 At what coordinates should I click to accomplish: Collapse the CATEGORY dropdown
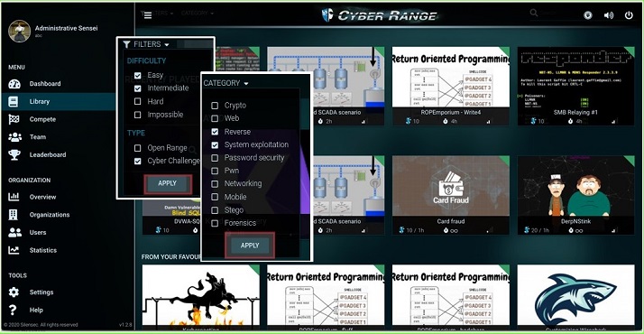[225, 83]
